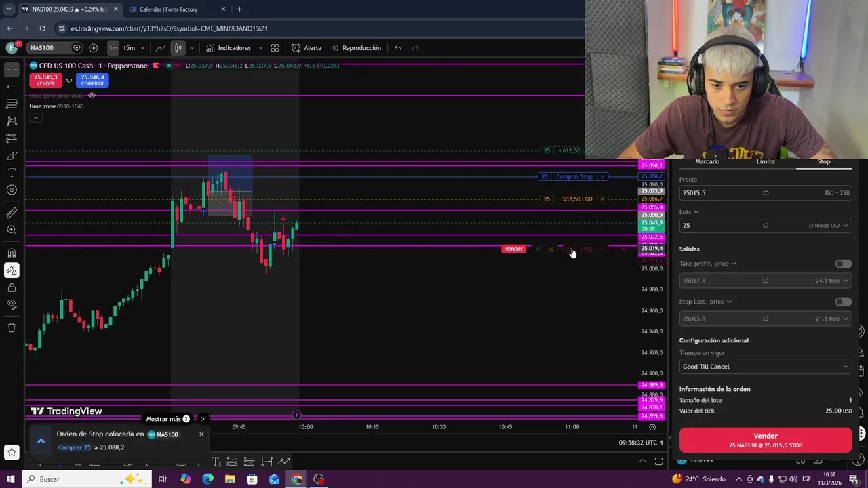
Task: Select the brush drawing tool
Action: tap(12, 155)
